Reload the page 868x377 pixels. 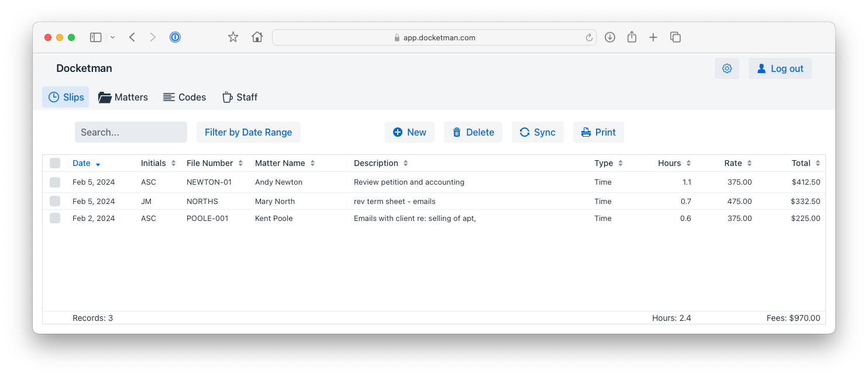tap(589, 37)
